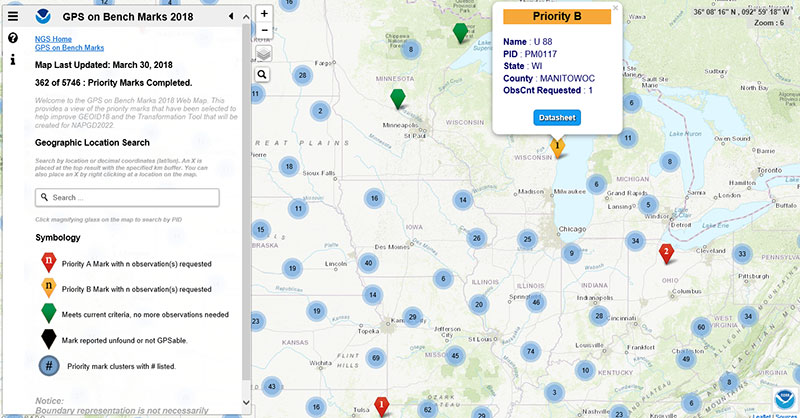Collapse the sidebar with the left arrow
This screenshot has width=800, height=418.
(231, 16)
